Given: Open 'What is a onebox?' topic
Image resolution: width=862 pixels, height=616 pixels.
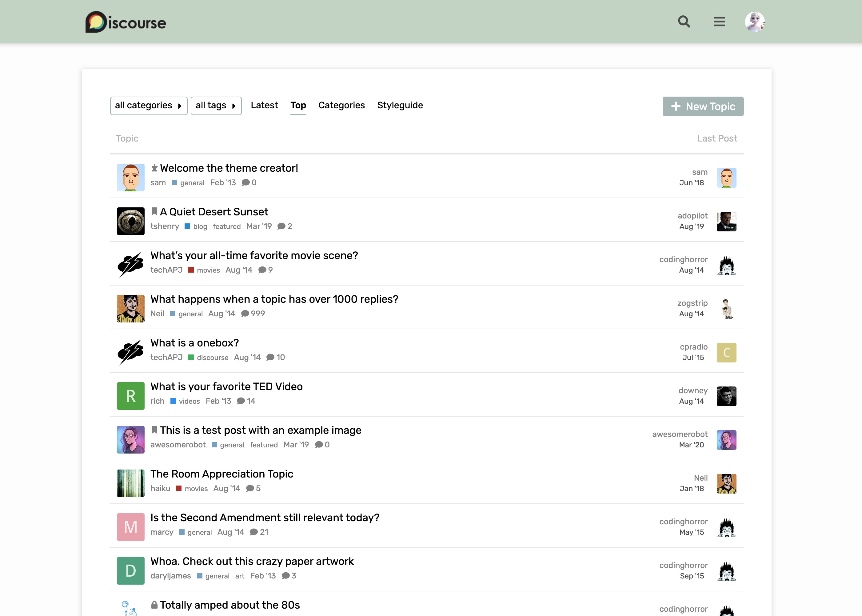Looking at the screenshot, I should pos(194,343).
